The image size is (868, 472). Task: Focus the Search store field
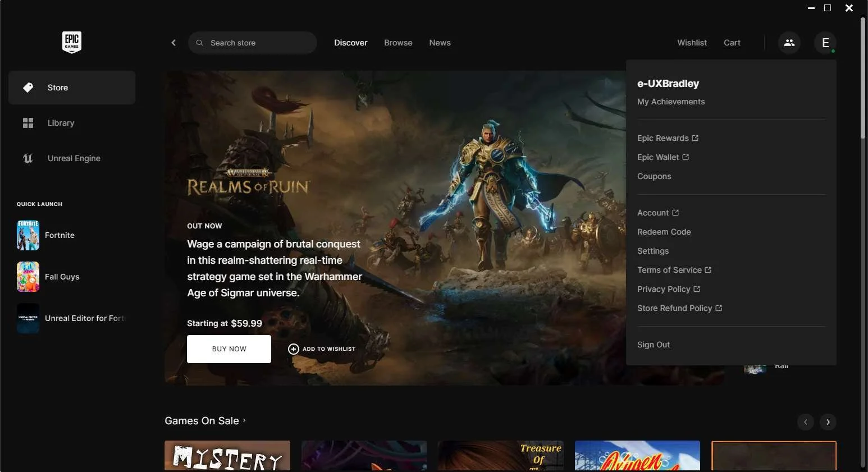pyautogui.click(x=253, y=43)
